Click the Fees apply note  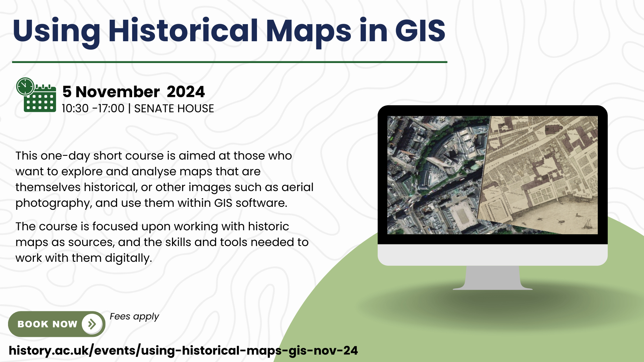134,316
